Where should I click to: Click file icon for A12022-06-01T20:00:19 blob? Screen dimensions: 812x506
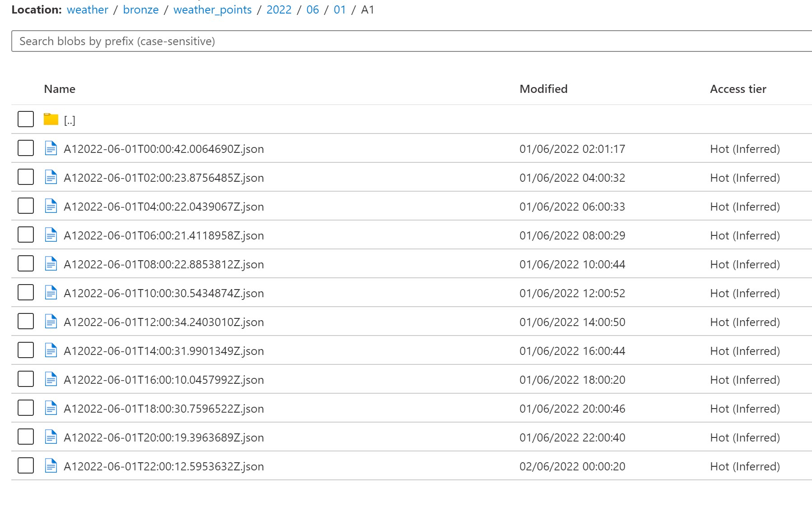coord(51,437)
